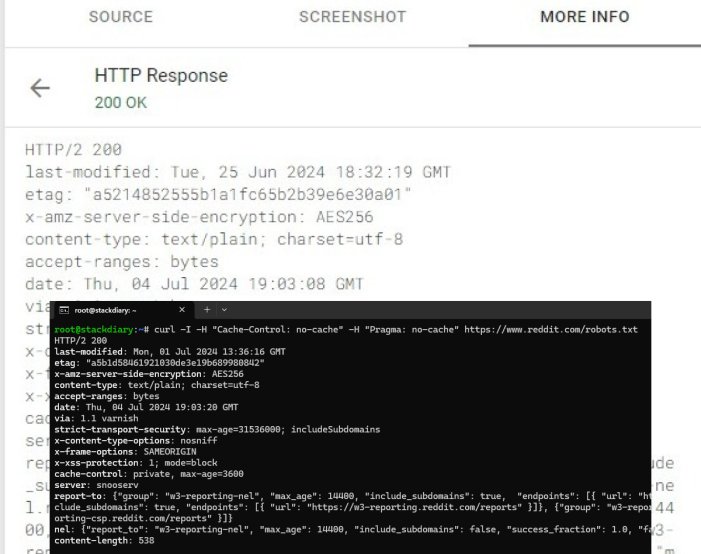Viewport: 701px width, 554px height.
Task: Select the MORE INFO tab
Action: (x=585, y=17)
